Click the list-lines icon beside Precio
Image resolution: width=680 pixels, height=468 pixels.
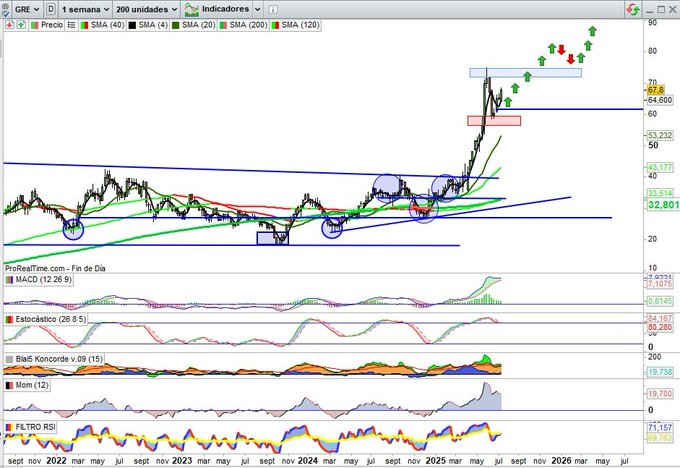72,25
